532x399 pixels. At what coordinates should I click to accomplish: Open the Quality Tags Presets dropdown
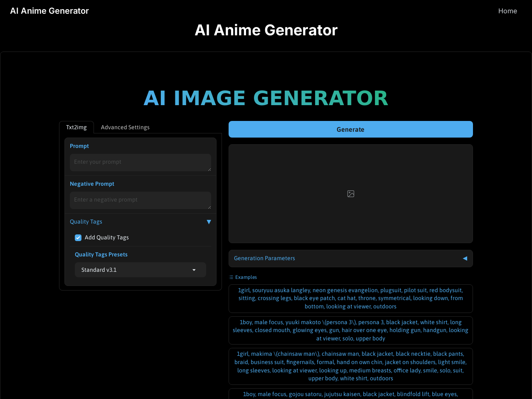(x=140, y=270)
